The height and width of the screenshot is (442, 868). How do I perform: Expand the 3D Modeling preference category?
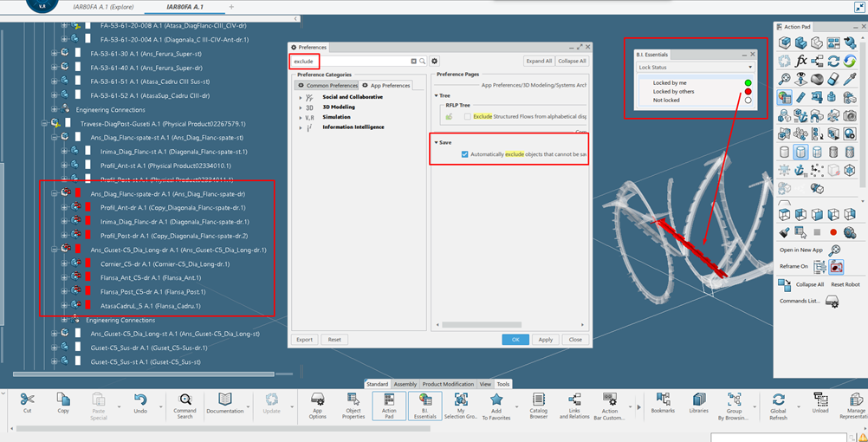coord(301,107)
